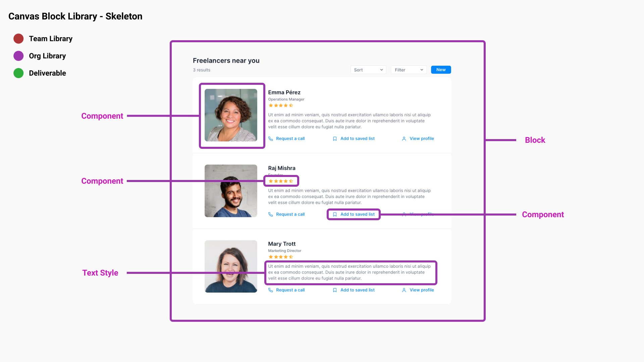Screen dimensions: 644x362
Task: Toggle the Org Library indicator
Action: (18, 56)
